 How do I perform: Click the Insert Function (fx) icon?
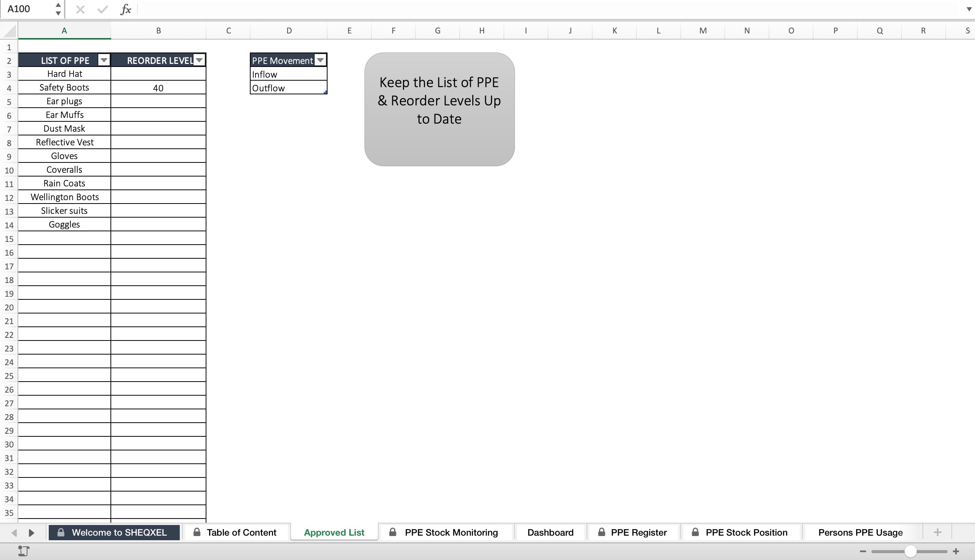pyautogui.click(x=125, y=9)
